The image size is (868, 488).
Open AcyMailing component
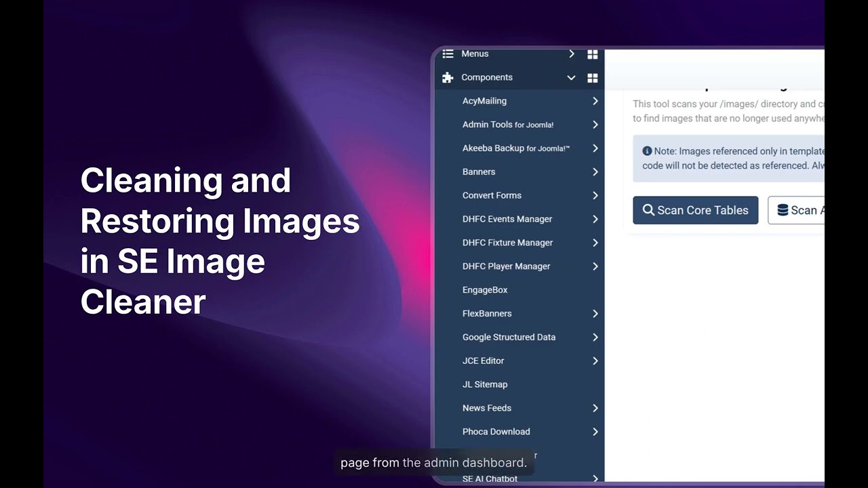pos(484,101)
